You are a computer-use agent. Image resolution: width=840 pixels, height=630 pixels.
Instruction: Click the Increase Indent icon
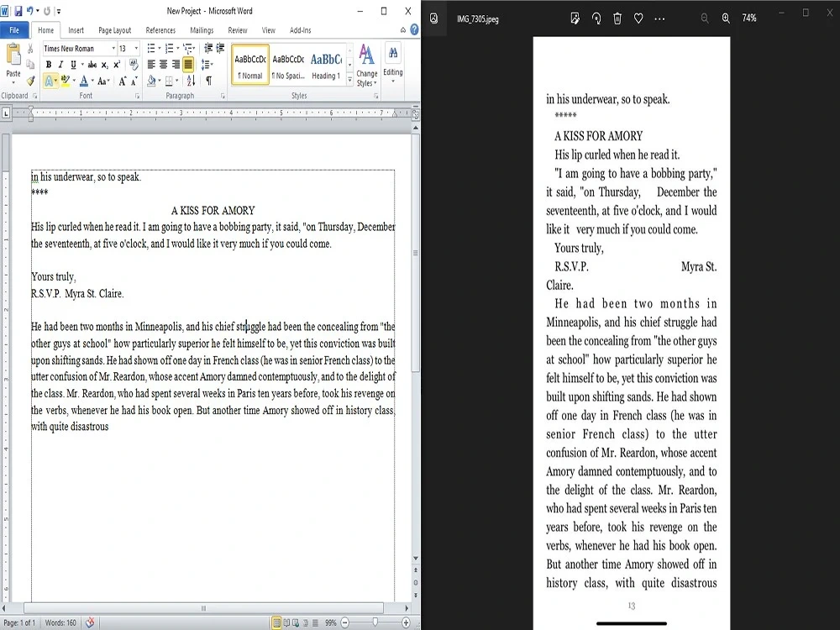click(220, 48)
